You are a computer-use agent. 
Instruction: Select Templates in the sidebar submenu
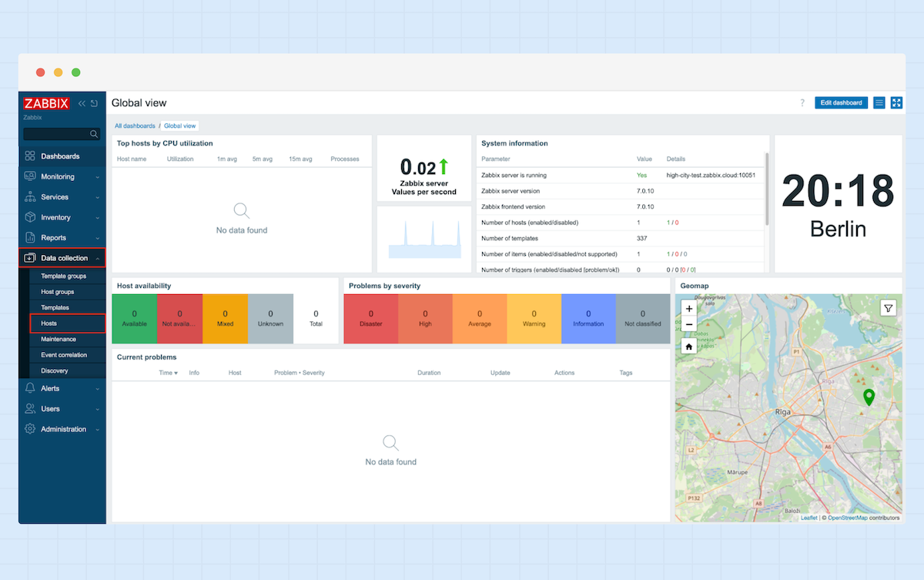55,307
